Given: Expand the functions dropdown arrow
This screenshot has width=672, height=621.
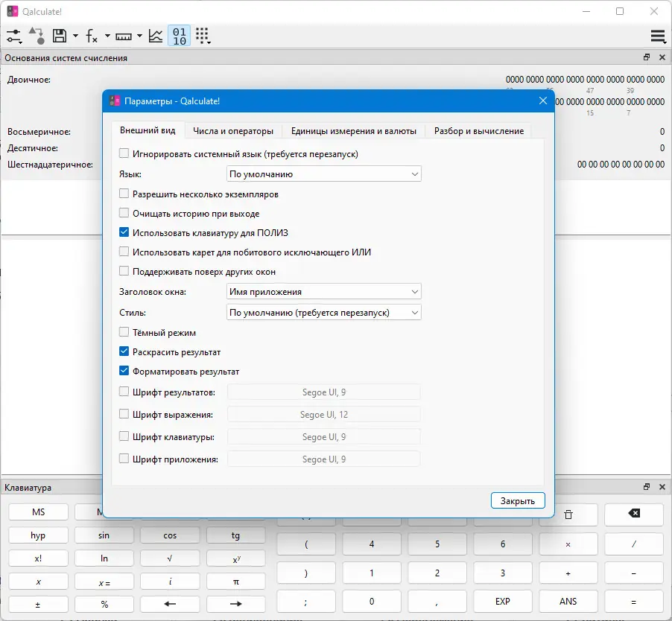Looking at the screenshot, I should (107, 36).
